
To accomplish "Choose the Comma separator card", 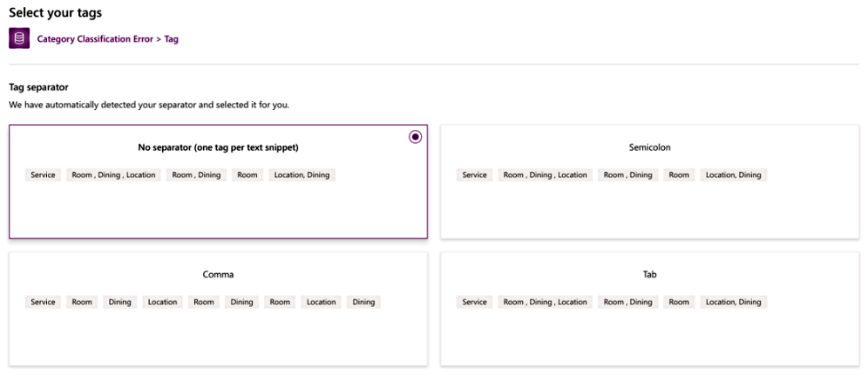I will [218, 309].
